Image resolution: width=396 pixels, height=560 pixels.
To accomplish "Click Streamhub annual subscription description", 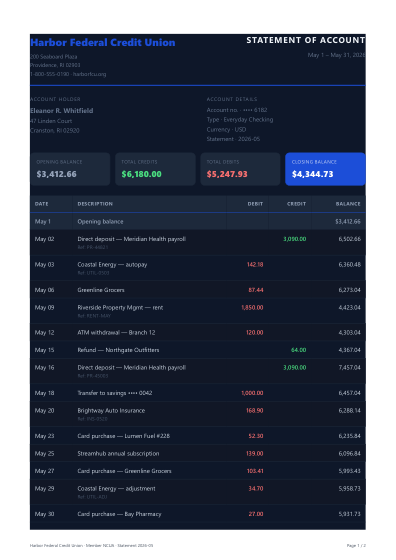I will pos(118,454).
